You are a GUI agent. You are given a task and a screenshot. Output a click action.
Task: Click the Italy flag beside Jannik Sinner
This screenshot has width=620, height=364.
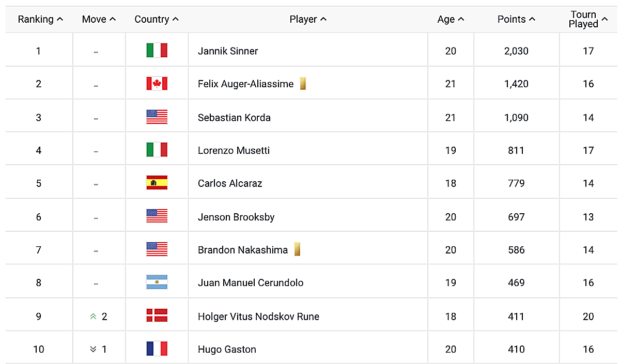(x=157, y=51)
